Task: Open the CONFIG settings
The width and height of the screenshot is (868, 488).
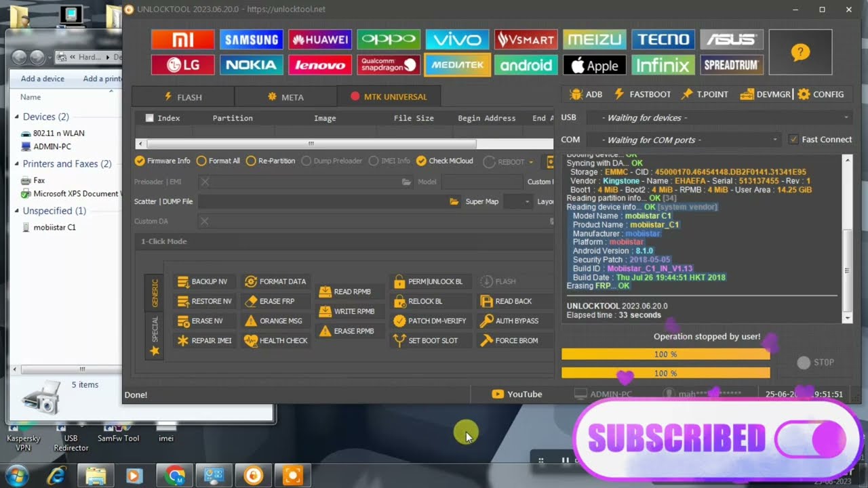Action: pyautogui.click(x=821, y=94)
